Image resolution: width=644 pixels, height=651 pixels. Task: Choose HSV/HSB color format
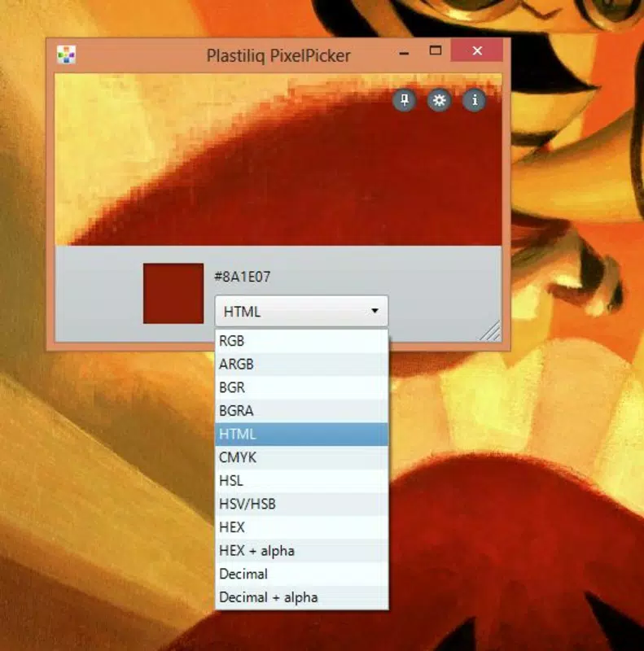point(301,504)
